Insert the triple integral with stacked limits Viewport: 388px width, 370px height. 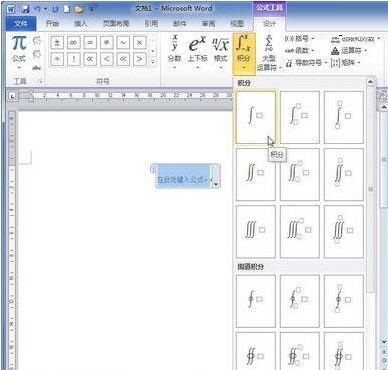pos(344,232)
